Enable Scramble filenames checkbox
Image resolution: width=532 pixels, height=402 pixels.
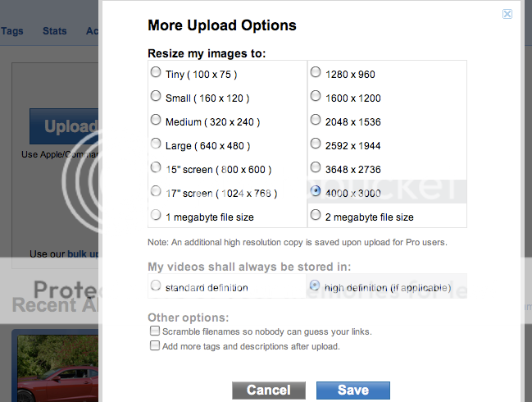pyautogui.click(x=154, y=331)
